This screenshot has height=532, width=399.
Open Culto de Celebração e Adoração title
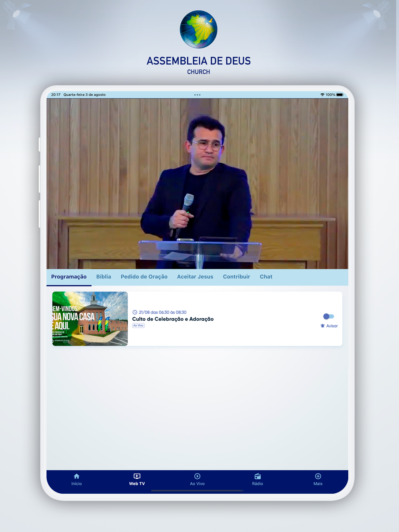point(173,319)
